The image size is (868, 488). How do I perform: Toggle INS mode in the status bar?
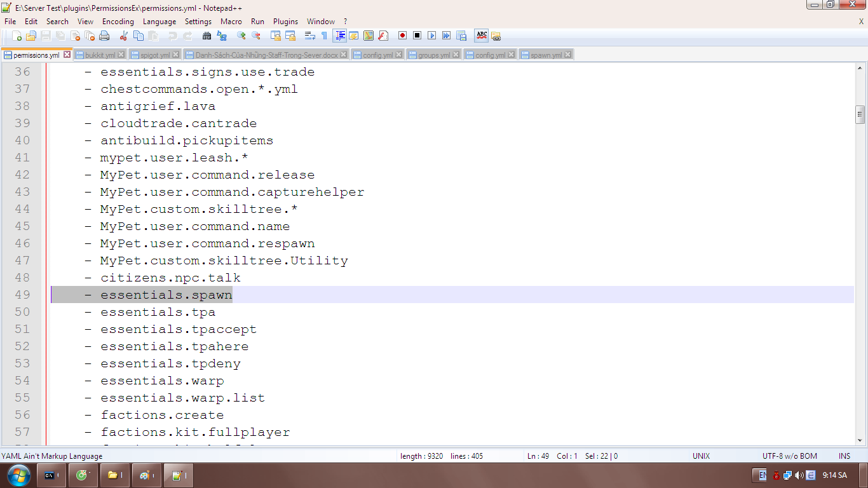pyautogui.click(x=844, y=456)
